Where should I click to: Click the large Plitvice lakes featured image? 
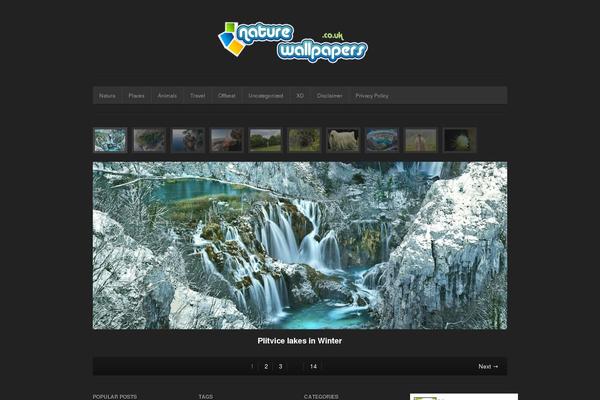pyautogui.click(x=300, y=245)
